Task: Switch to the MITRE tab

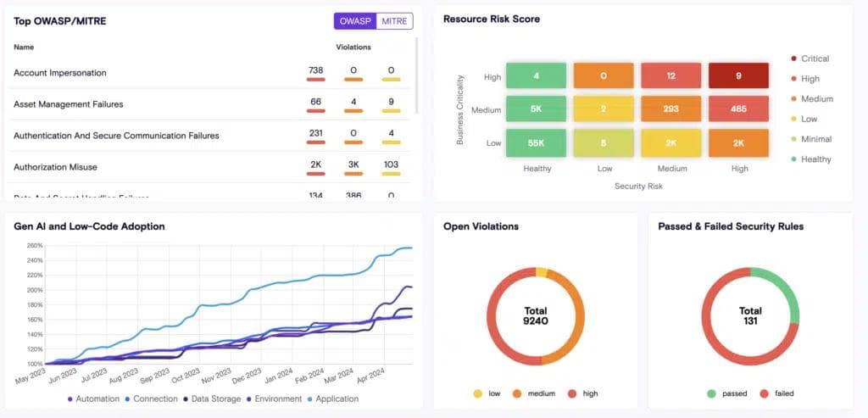Action: pos(396,21)
